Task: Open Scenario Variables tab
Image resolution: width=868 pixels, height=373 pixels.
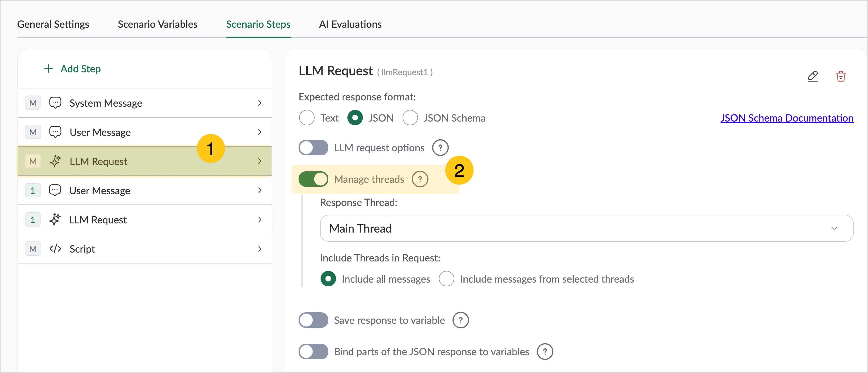Action: 157,24
